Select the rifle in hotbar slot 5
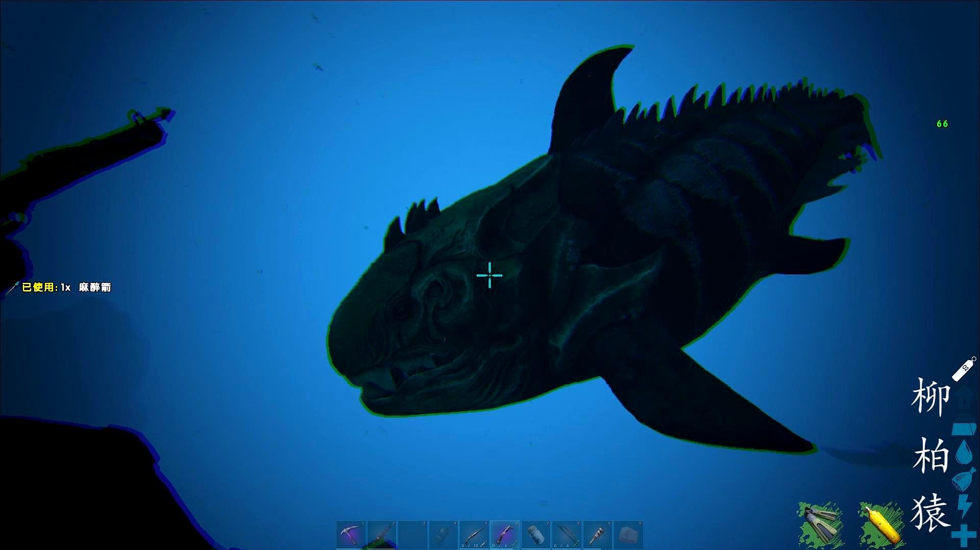The image size is (980, 550). 474,535
